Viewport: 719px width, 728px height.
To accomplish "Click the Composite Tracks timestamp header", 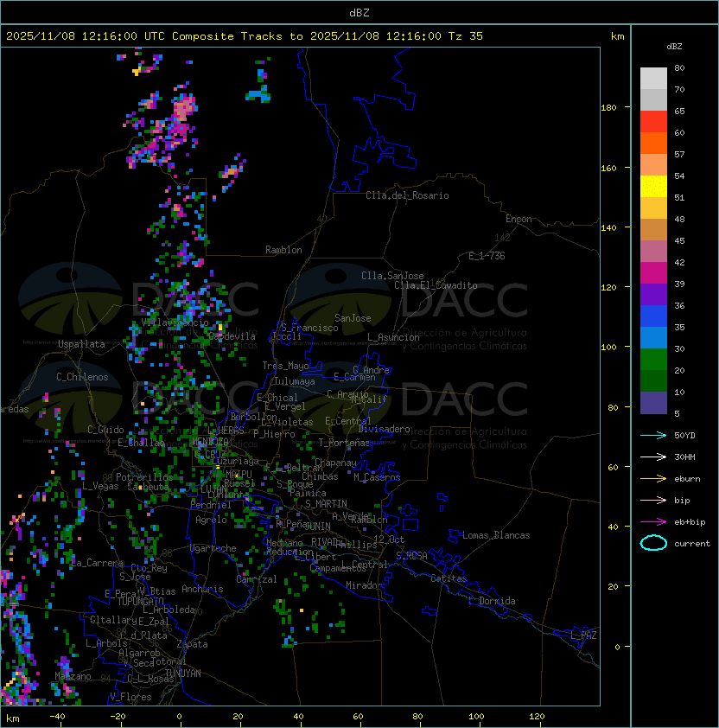I will (245, 36).
